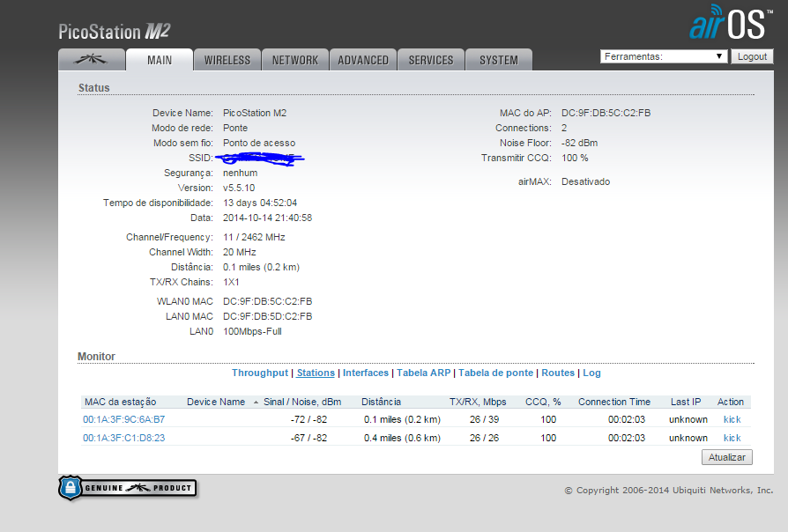The height and width of the screenshot is (532, 788).
Task: Click the Ubiquiti copyright notice
Action: coord(669,491)
